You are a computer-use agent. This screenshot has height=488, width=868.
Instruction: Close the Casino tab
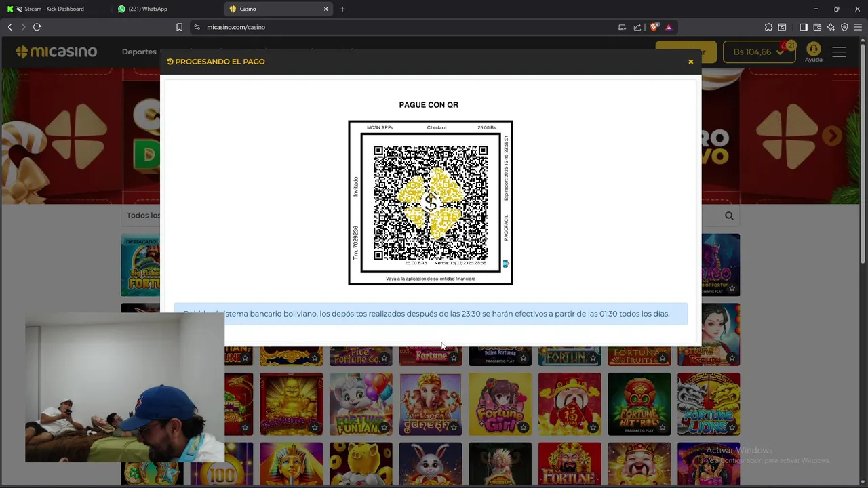[325, 9]
